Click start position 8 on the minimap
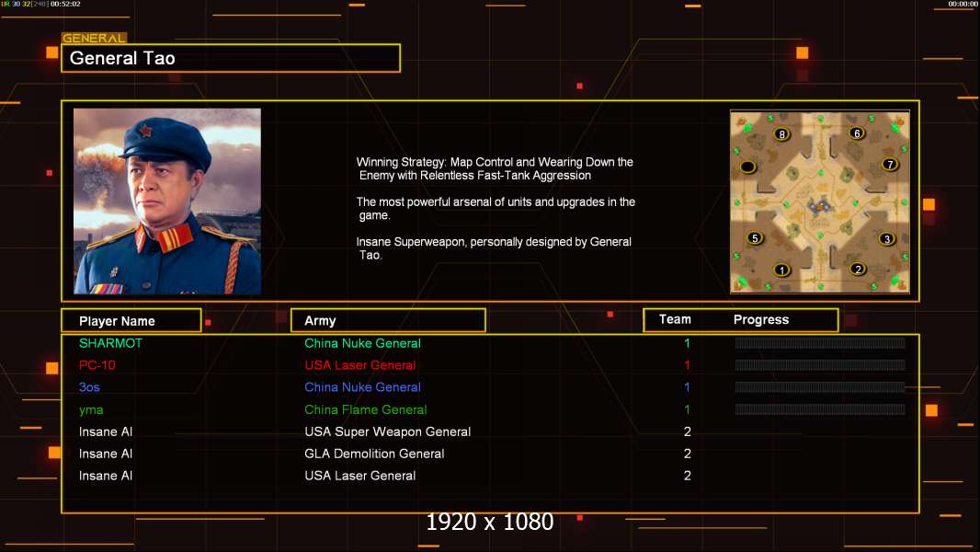 click(x=781, y=133)
